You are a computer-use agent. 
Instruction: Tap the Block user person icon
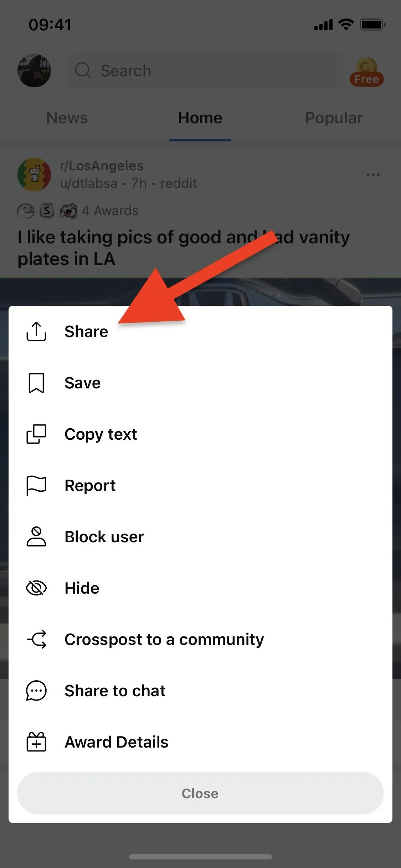[x=36, y=537]
